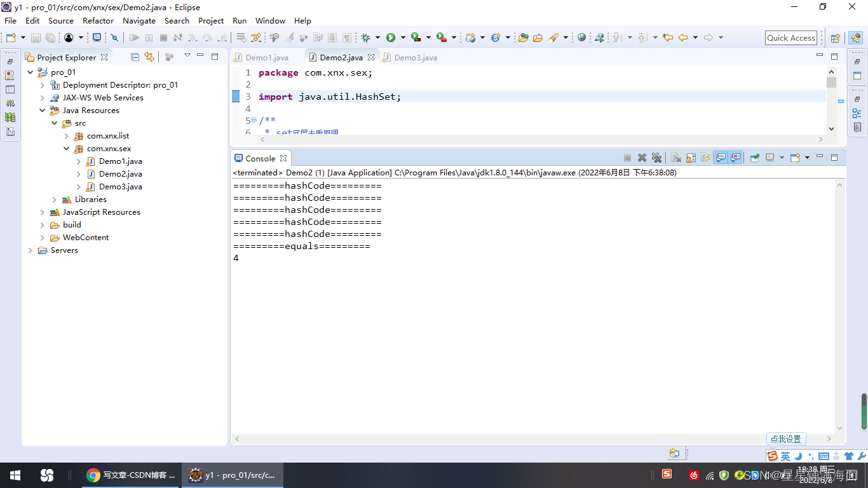The image size is (868, 488).
Task: Click the New Server toolbar icon
Action: point(471,37)
